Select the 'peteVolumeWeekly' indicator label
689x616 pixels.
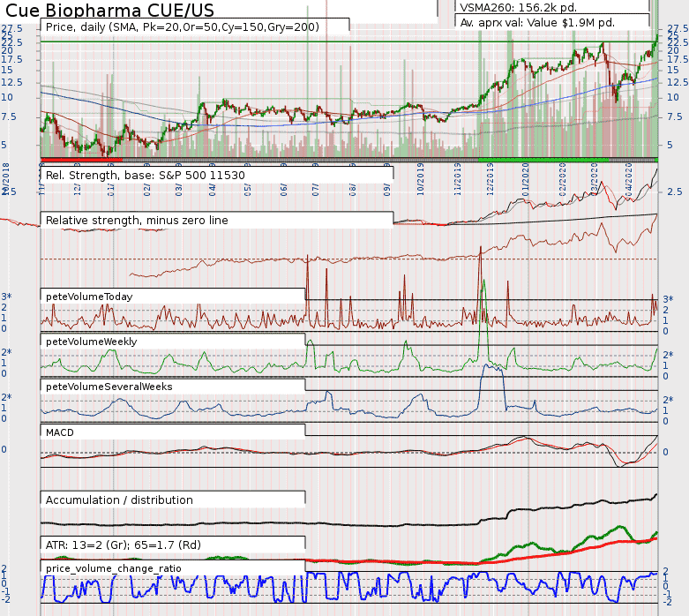click(x=91, y=342)
